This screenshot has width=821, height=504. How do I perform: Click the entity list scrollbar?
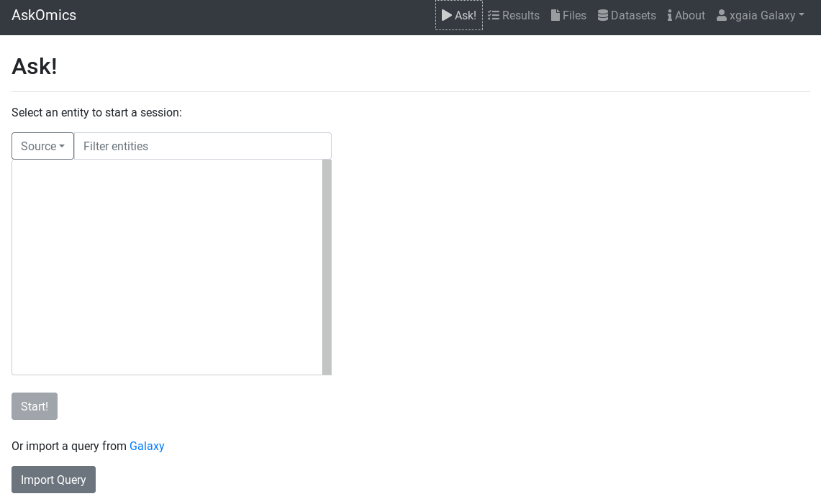(327, 267)
